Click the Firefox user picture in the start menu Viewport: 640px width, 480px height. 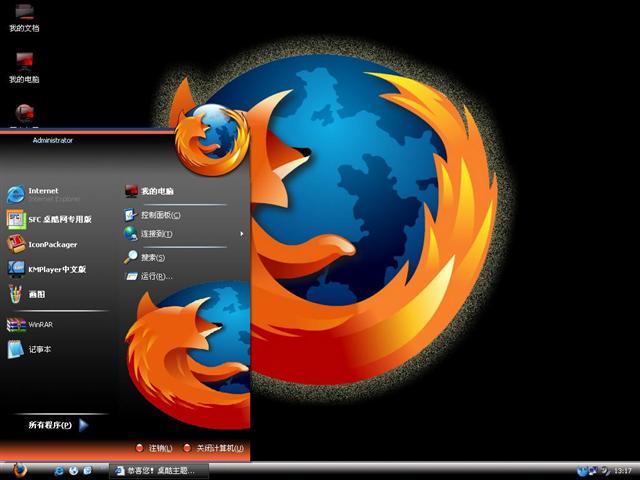click(x=212, y=139)
